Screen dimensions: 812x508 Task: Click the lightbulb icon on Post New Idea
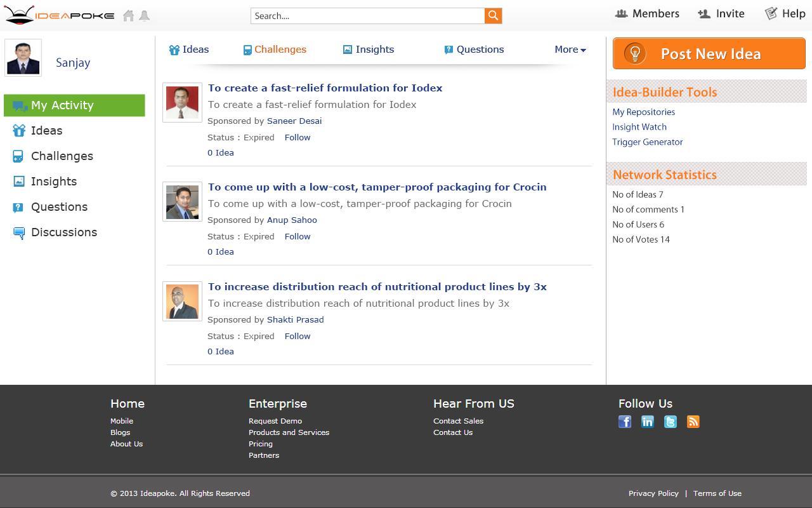click(635, 53)
